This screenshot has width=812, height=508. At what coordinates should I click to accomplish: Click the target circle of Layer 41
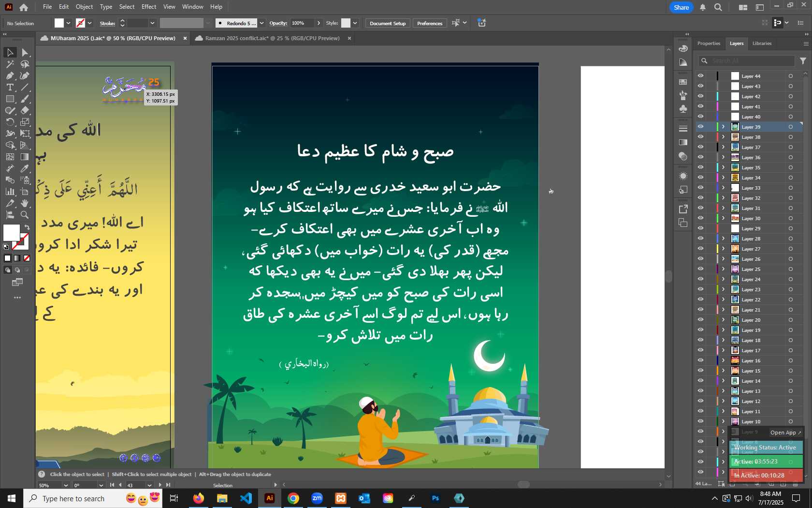(x=791, y=106)
